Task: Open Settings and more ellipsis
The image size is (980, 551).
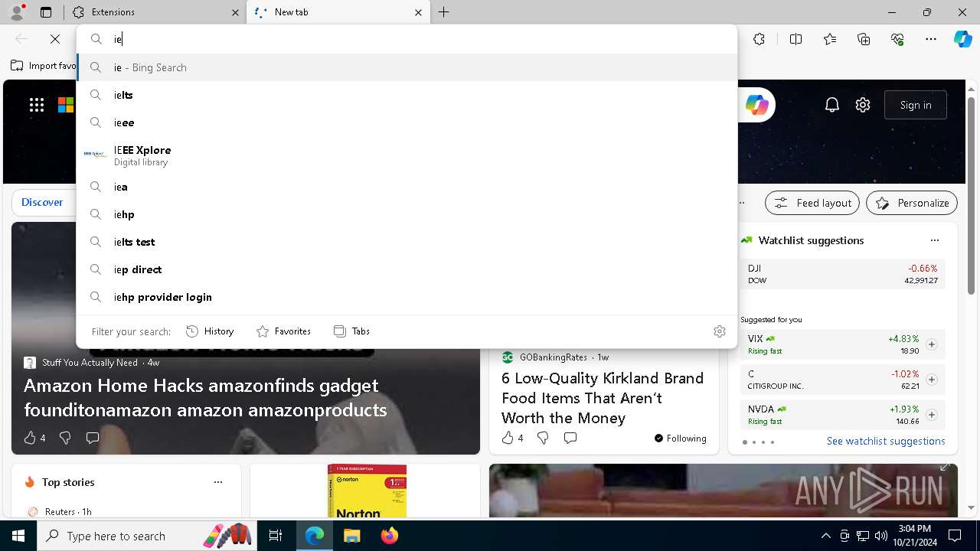Action: (x=931, y=39)
